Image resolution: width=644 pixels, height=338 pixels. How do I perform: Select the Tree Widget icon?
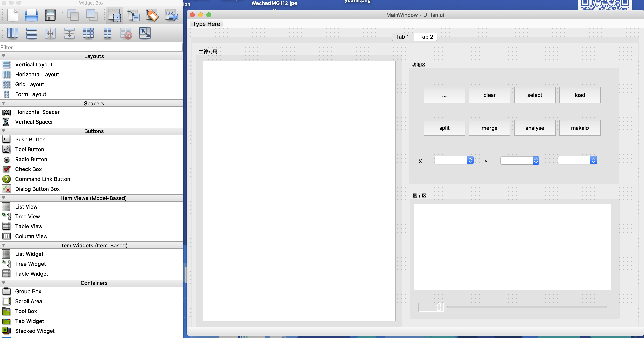click(x=7, y=263)
